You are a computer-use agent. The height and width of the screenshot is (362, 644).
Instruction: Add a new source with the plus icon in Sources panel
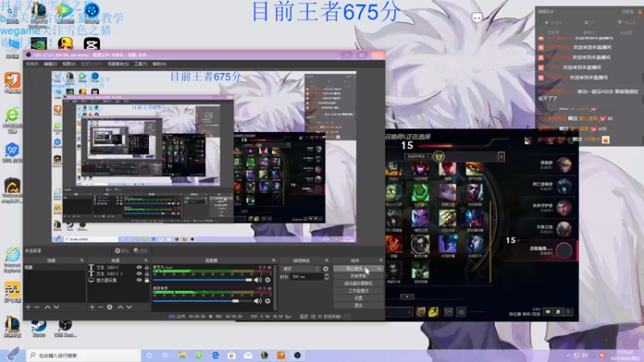pyautogui.click(x=92, y=307)
